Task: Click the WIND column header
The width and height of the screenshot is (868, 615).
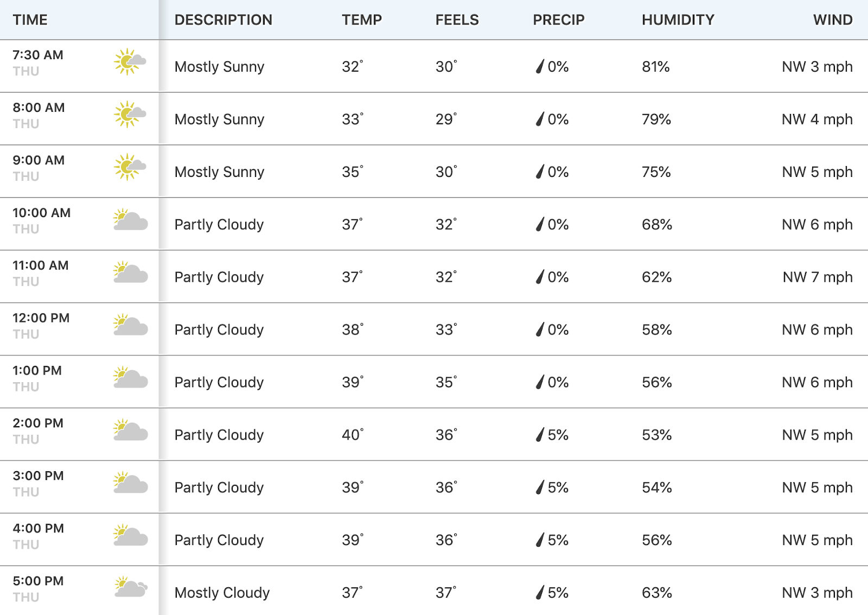Action: pos(833,20)
